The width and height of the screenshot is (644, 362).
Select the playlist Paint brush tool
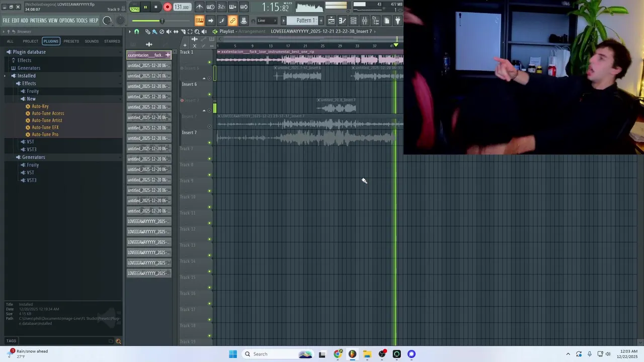(154, 32)
